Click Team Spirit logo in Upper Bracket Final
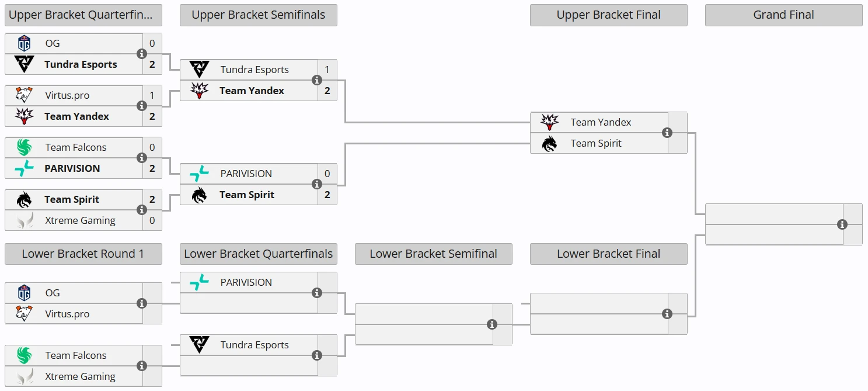The image size is (868, 391). (549, 143)
